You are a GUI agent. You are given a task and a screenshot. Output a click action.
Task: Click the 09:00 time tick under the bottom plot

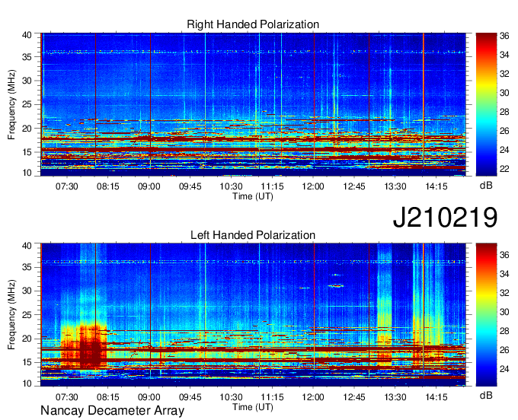click(149, 397)
